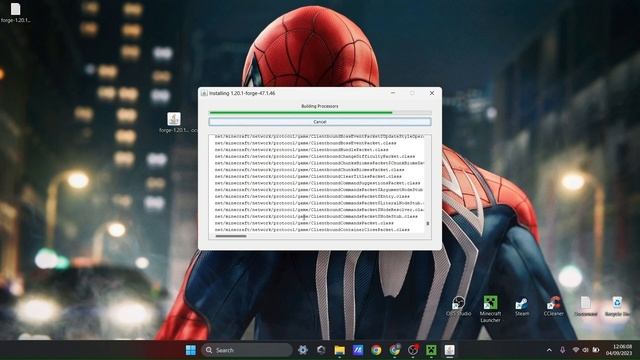Minimize the Forge installer window
The image size is (640, 360).
tap(393, 93)
